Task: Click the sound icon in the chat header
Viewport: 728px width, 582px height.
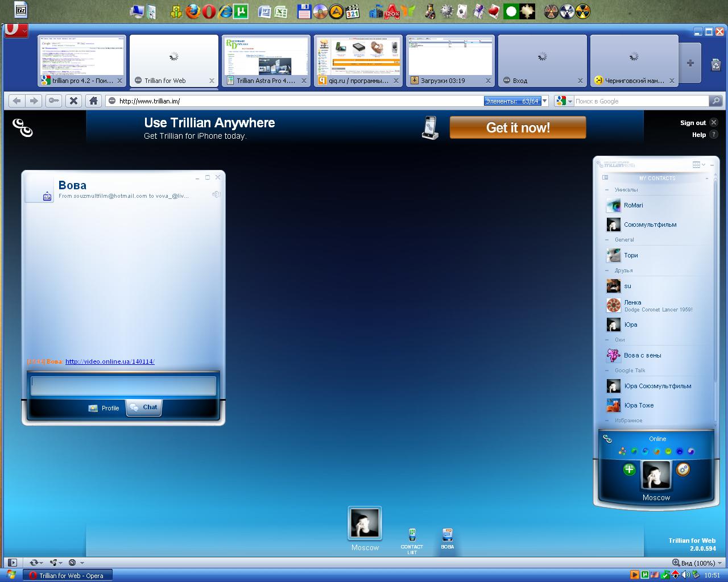Action: click(216, 195)
